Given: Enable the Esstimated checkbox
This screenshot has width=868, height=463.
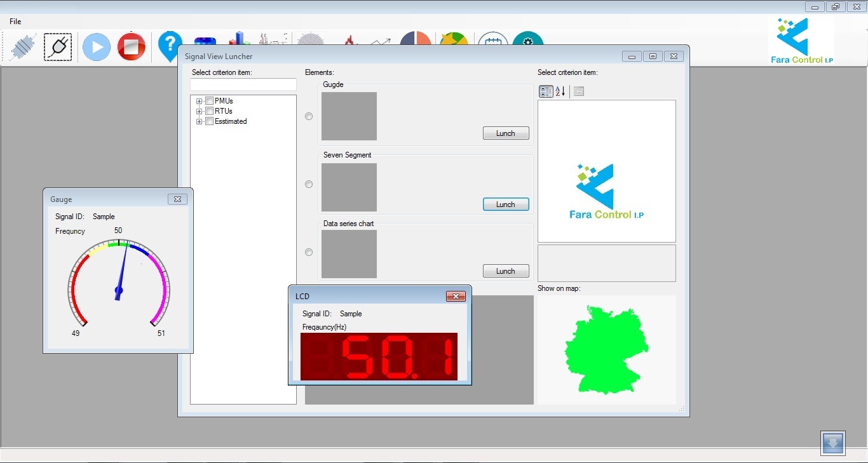Looking at the screenshot, I should (209, 121).
